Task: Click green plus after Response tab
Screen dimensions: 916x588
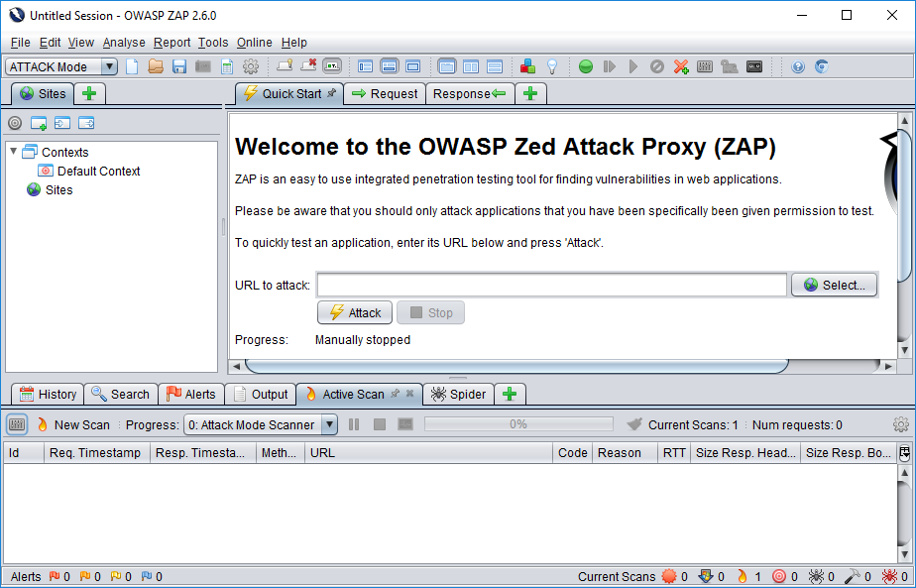Action: pos(530,93)
